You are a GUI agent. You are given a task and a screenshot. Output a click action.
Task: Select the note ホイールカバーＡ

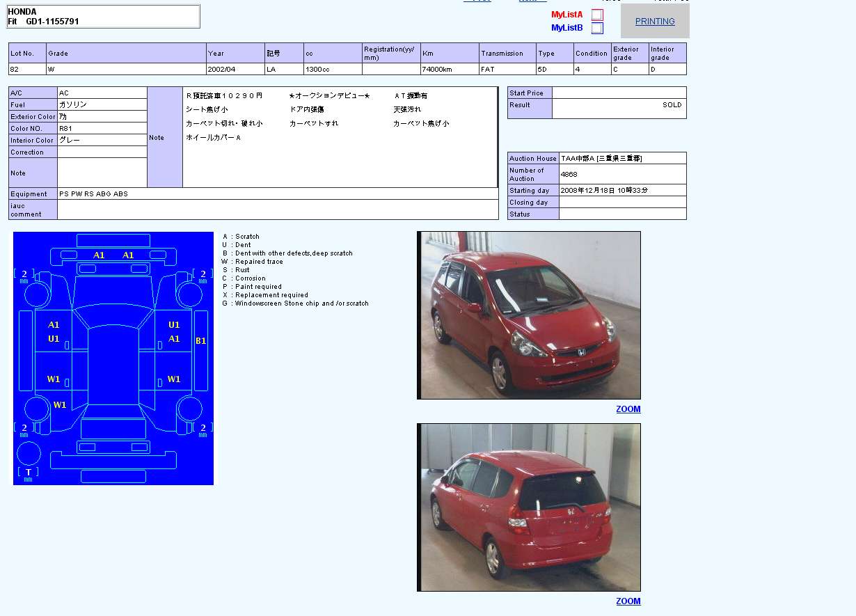[214, 138]
